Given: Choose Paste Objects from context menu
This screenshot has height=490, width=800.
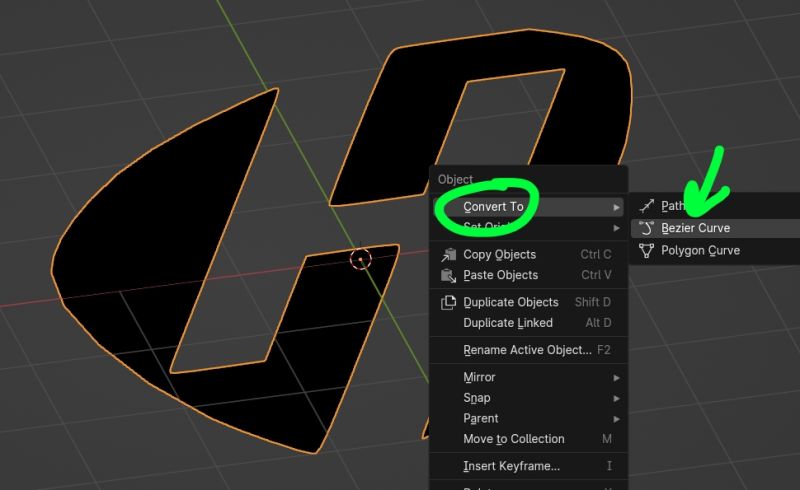Looking at the screenshot, I should click(x=529, y=275).
